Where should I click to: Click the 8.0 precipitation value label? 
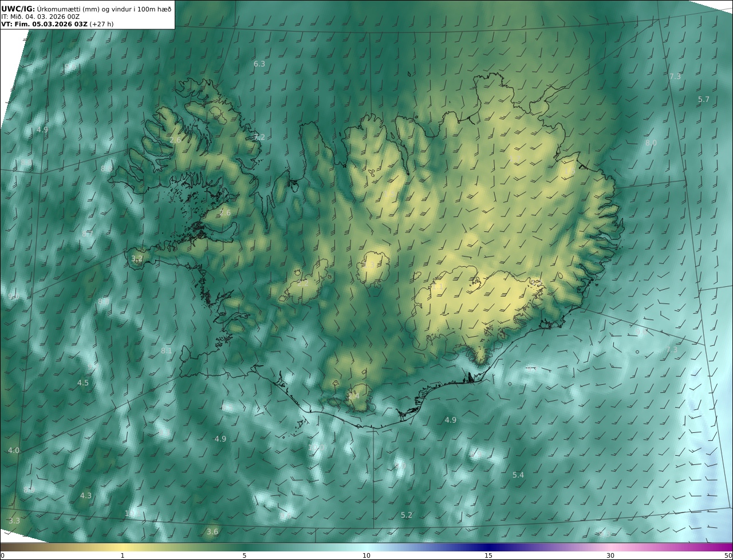[x=651, y=143]
